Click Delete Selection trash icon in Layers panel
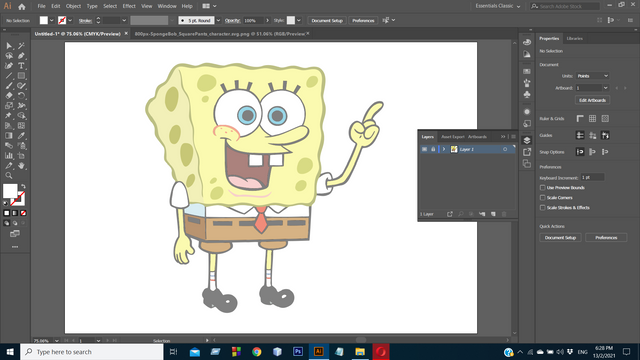The width and height of the screenshot is (640, 360). tap(504, 214)
